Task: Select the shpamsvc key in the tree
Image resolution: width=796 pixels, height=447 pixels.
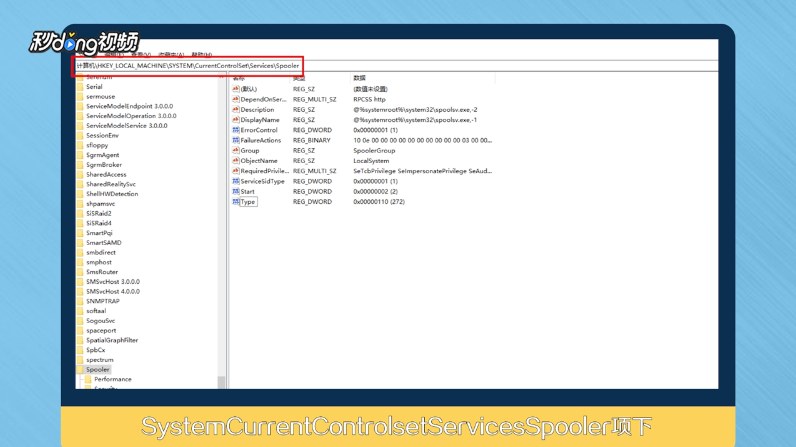Action: point(101,203)
